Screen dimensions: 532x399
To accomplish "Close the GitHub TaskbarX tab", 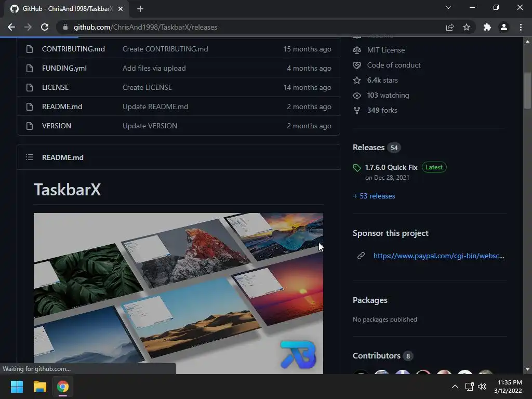I will pyautogui.click(x=121, y=9).
